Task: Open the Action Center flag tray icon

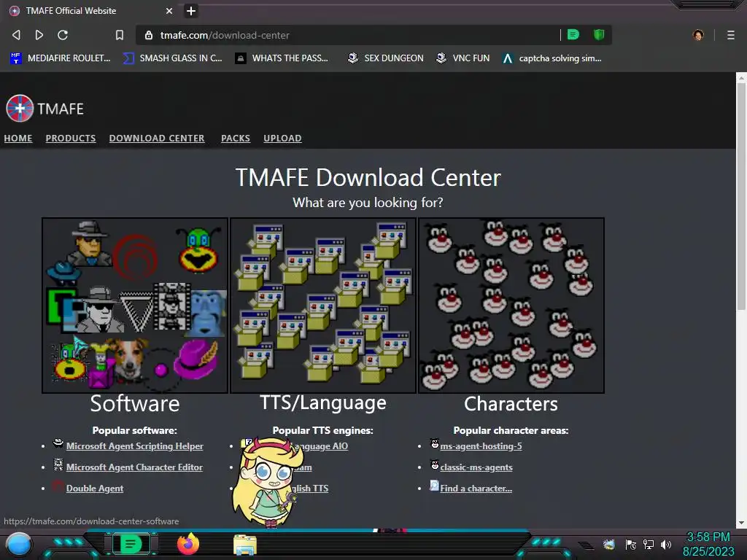Action: click(631, 544)
